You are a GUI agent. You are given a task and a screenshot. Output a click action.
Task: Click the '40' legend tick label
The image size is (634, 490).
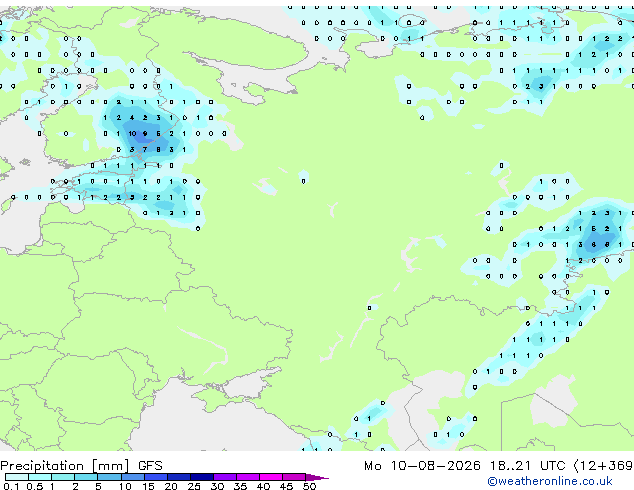pos(263,486)
